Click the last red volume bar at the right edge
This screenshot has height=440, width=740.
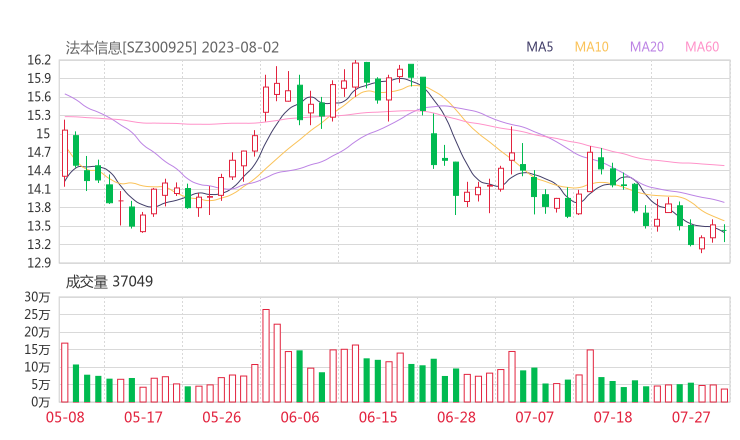(x=724, y=396)
